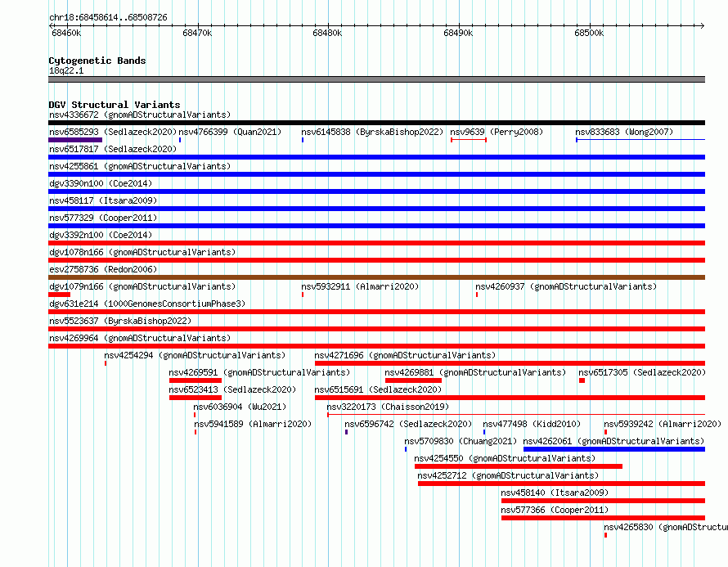The height and width of the screenshot is (567, 728).
Task: Select dgv3392n100 (Coe2014) label
Action: (101, 235)
